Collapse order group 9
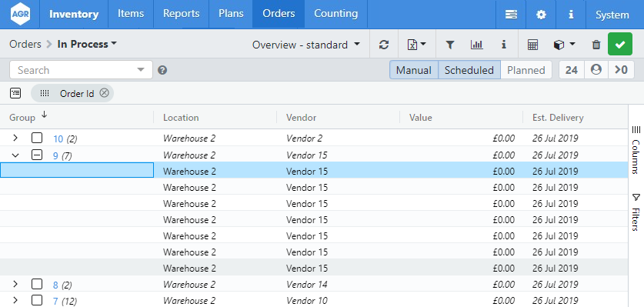Image resolution: width=644 pixels, height=307 pixels. point(15,155)
